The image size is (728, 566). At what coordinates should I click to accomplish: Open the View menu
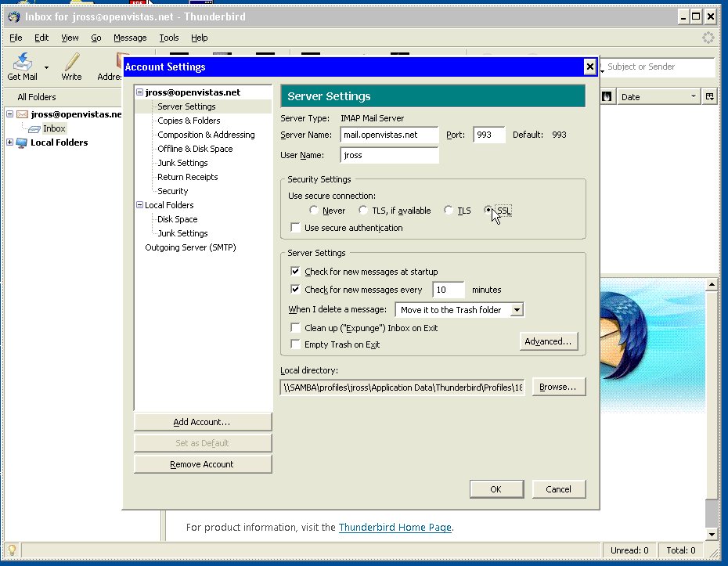(x=70, y=38)
